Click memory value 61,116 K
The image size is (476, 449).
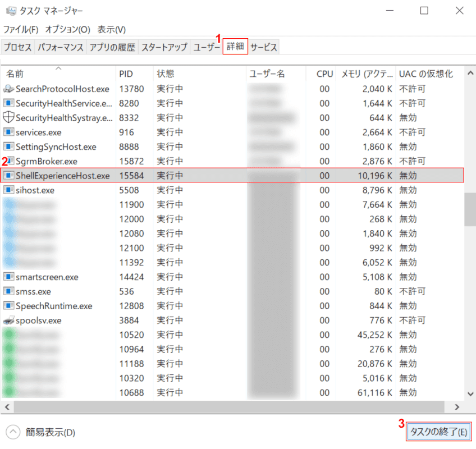[375, 392]
